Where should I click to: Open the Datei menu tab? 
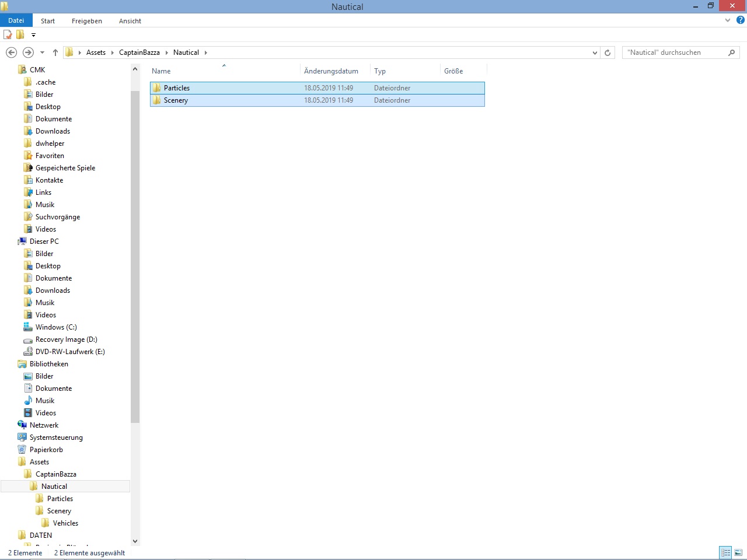[x=16, y=20]
